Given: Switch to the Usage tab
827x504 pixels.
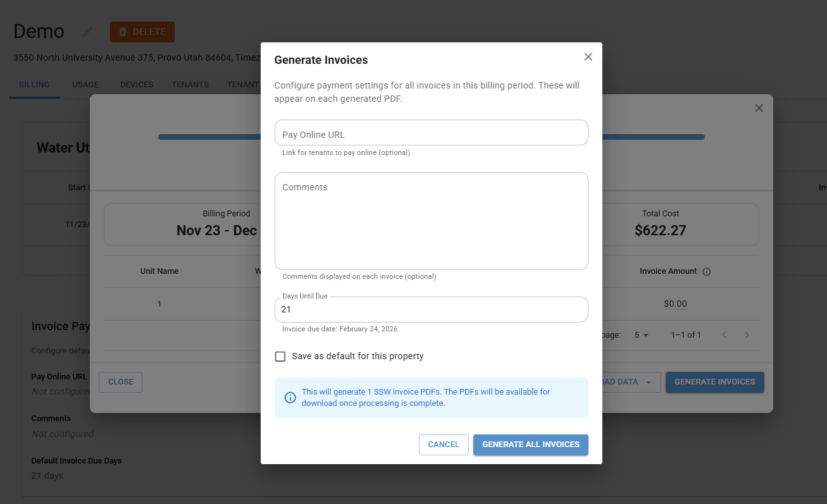Looking at the screenshot, I should (x=85, y=85).
